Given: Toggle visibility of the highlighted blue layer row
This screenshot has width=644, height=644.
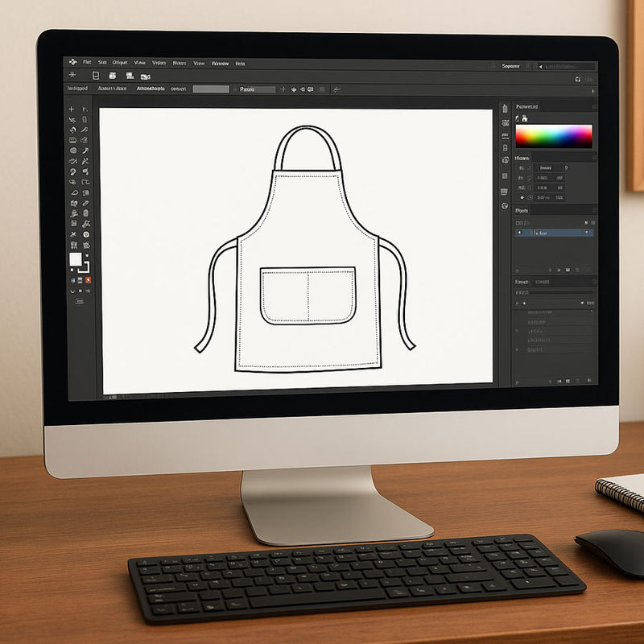Looking at the screenshot, I should [x=519, y=233].
